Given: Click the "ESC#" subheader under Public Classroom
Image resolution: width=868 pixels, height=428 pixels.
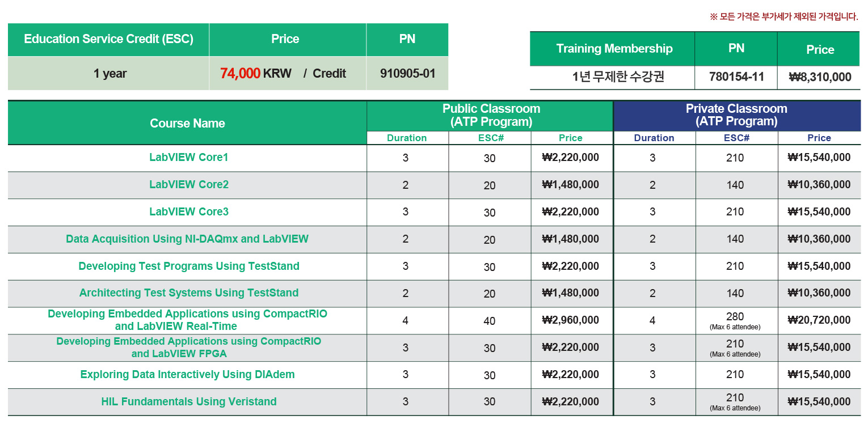Looking at the screenshot, I should tap(491, 138).
